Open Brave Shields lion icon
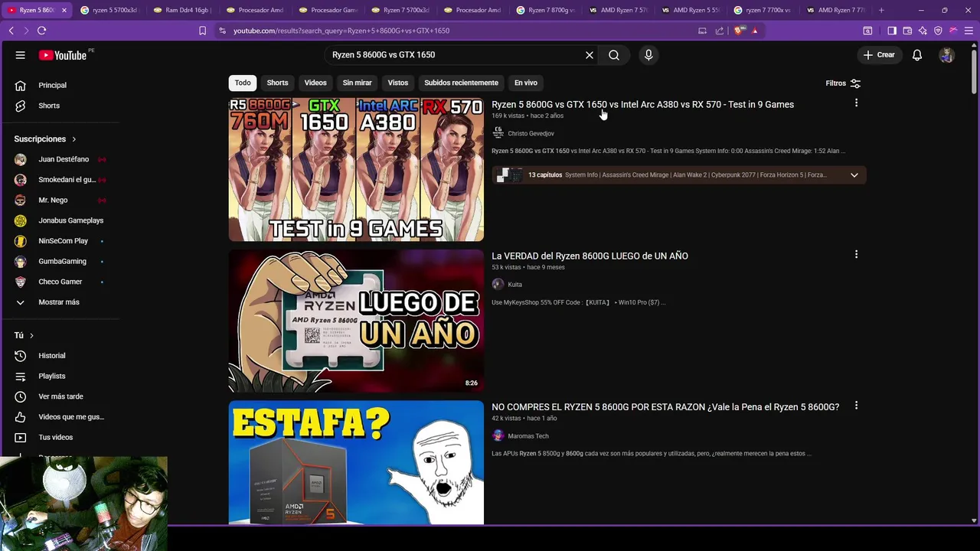Screen dimensions: 980x551 pos(739,31)
